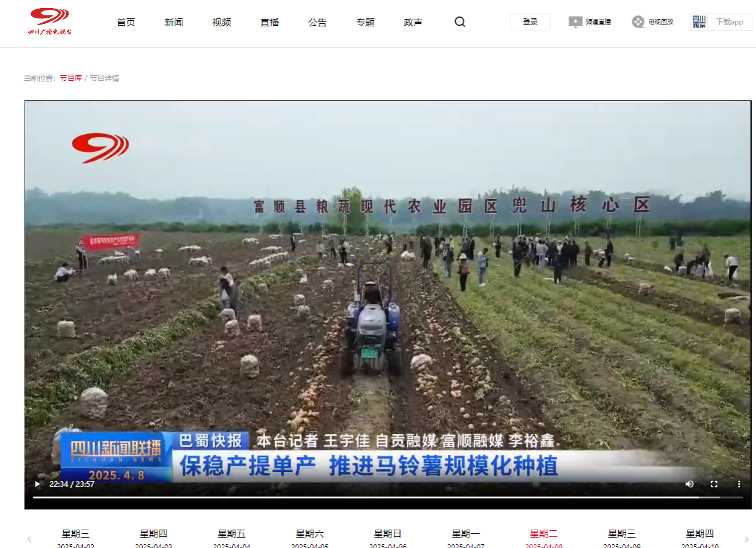Click the Sichuan TV logo in header

(50, 21)
